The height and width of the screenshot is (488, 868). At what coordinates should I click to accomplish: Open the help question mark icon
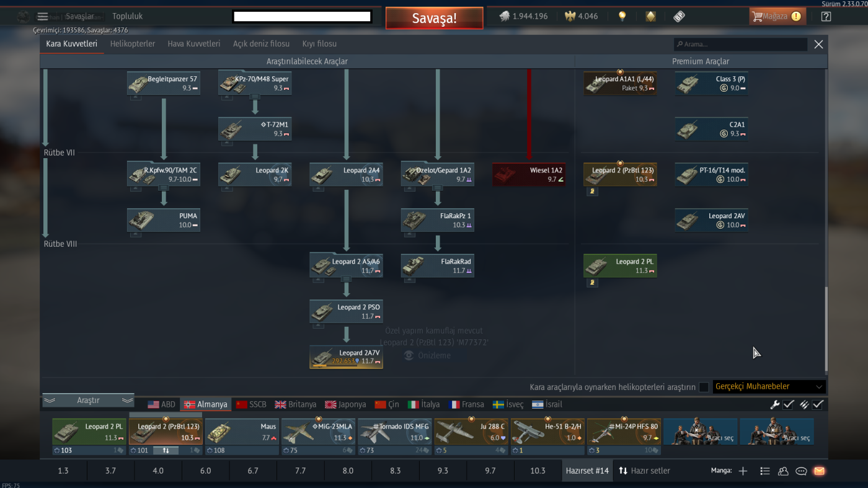coord(826,17)
